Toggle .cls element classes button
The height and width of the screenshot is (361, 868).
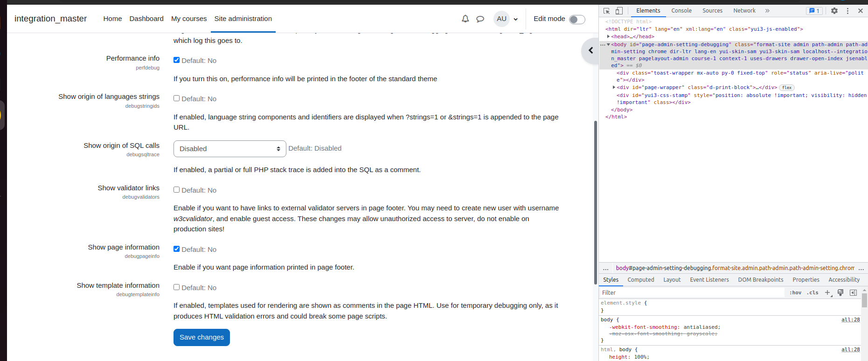tap(812, 292)
